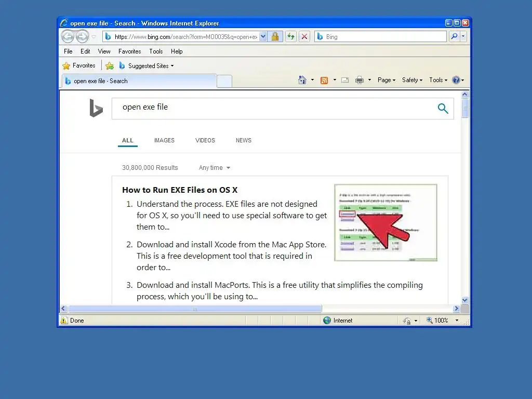The width and height of the screenshot is (532, 399).
Task: Go to home page via house icon
Action: coord(302,80)
